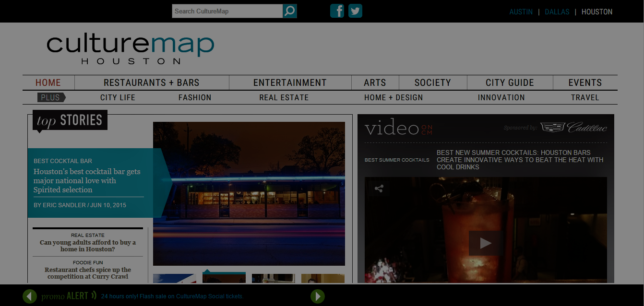Read 'Can young adults afford' home story
Viewport: 644px width, 306px height.
[88, 246]
